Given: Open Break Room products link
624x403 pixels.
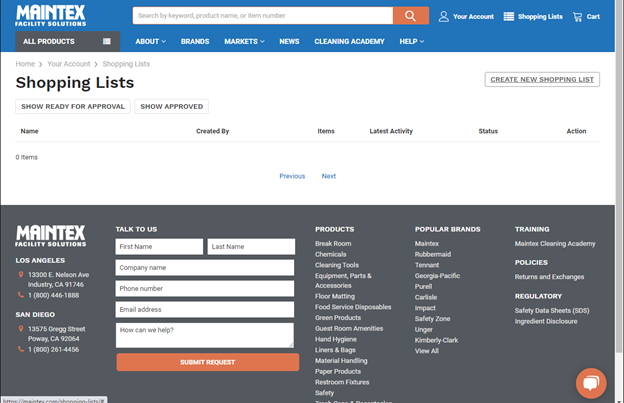Looking at the screenshot, I should pyautogui.click(x=333, y=243).
